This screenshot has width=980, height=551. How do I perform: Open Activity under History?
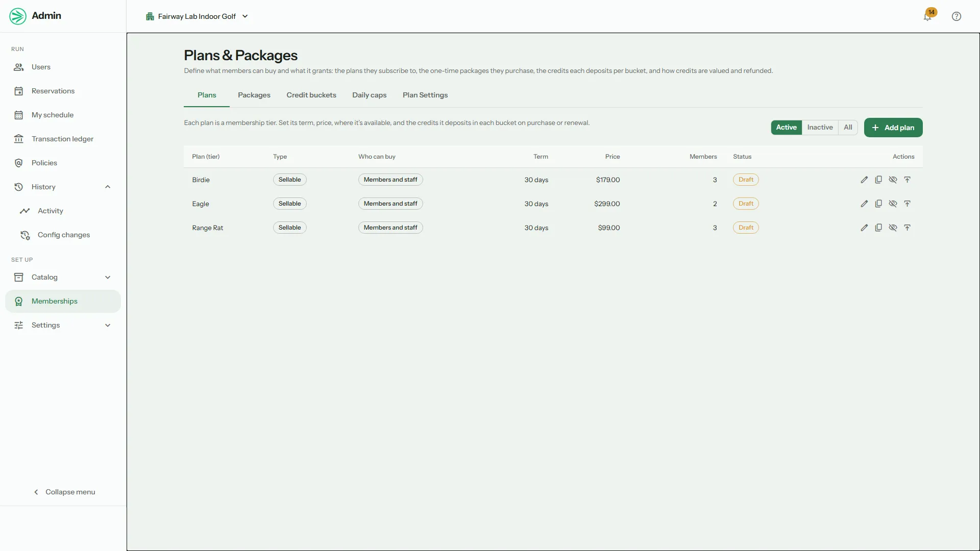pos(63,211)
